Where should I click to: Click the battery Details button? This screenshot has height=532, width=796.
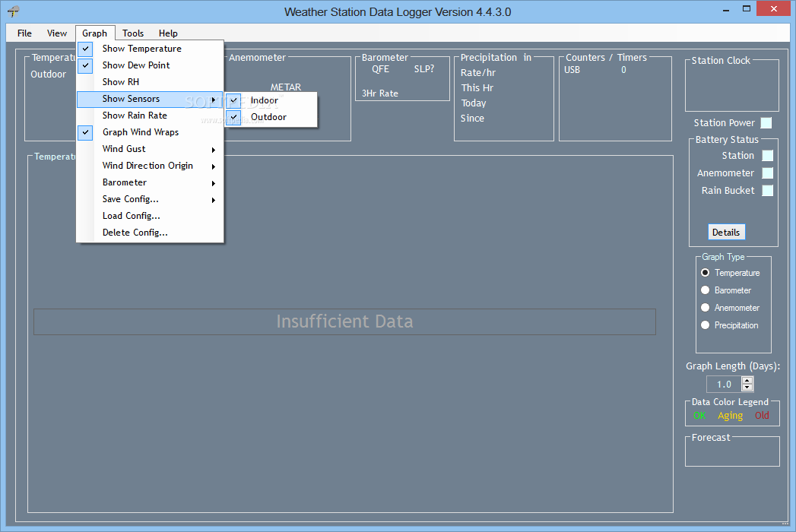[727, 233]
